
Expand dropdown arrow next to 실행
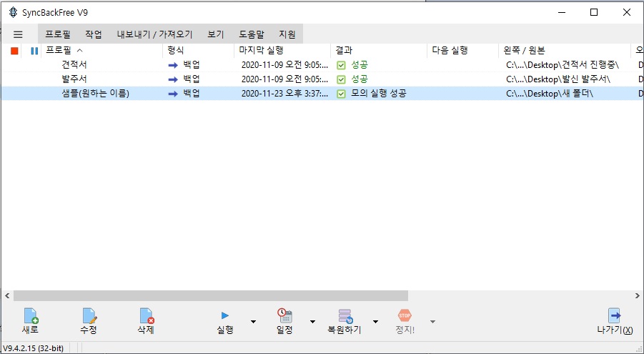[x=253, y=322]
